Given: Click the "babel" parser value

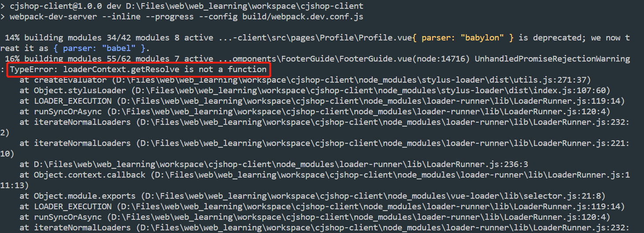Looking at the screenshot, I should click(x=118, y=48).
